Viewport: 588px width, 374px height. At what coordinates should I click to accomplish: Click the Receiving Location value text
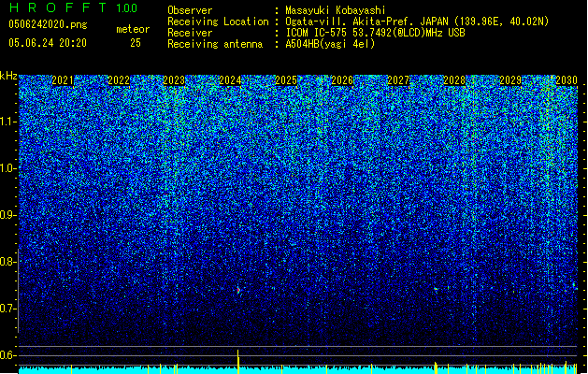(417, 22)
